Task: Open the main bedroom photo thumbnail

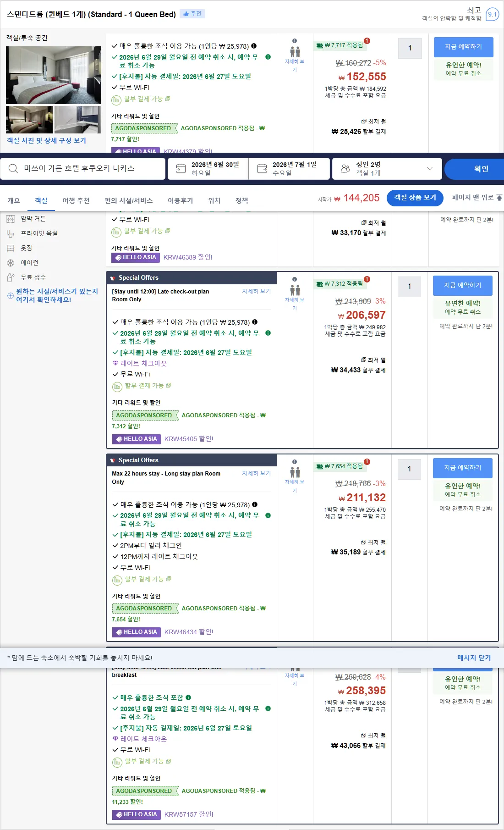Action: (54, 75)
